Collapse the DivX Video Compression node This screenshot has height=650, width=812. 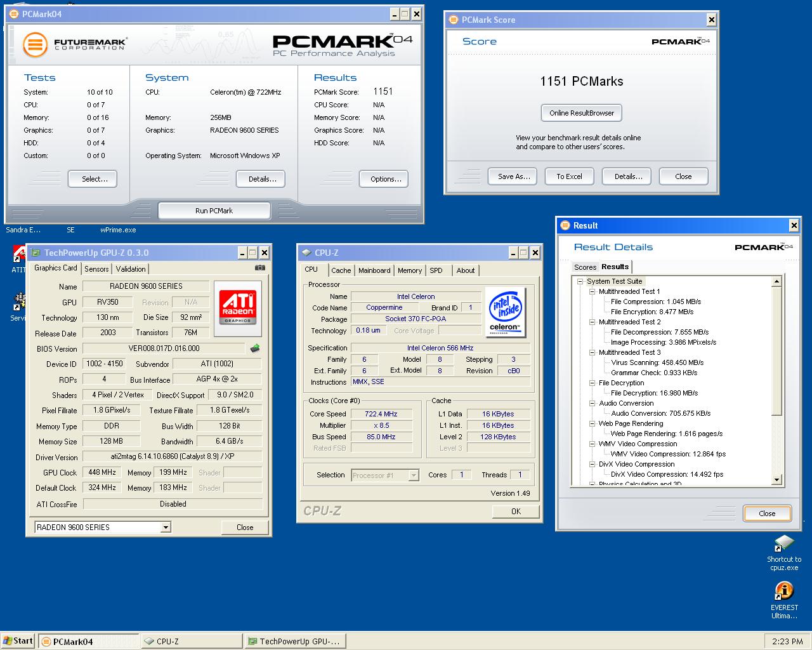tap(592, 464)
